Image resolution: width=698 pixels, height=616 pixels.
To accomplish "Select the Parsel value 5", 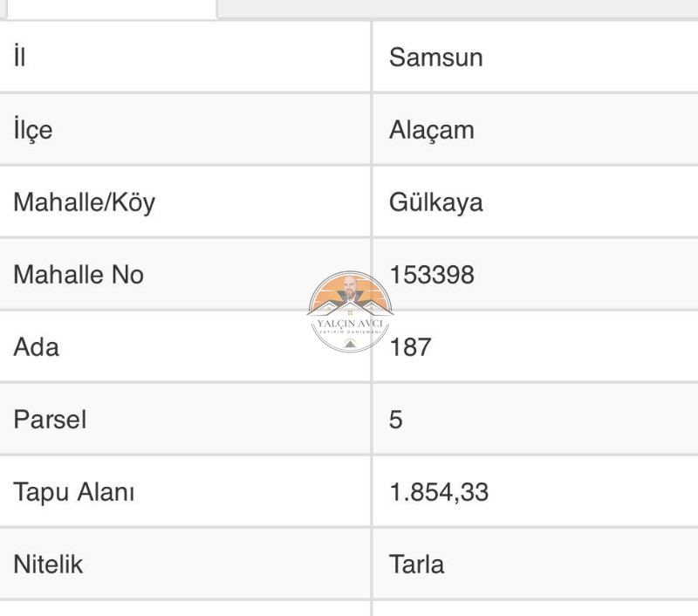I will click(396, 420).
